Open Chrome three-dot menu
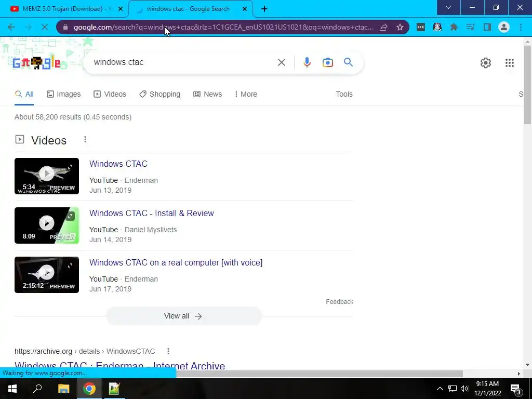532x399 pixels. [x=521, y=27]
